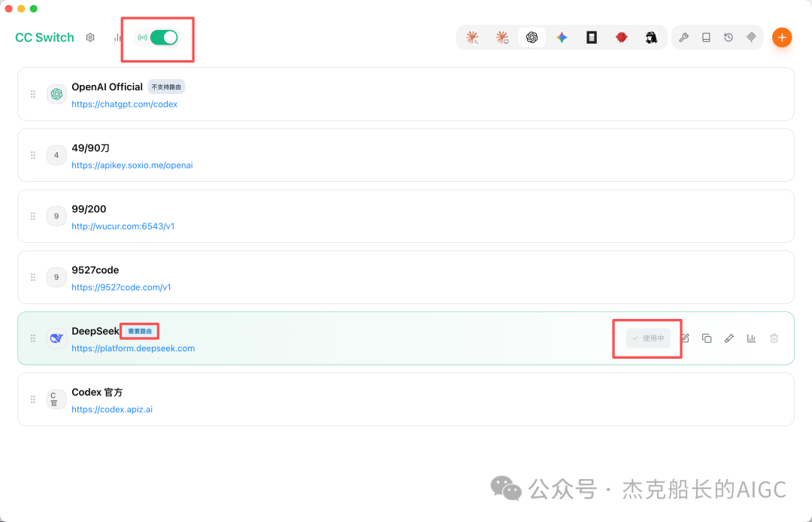Click the "9" avatar of 99/200
The image size is (812, 522).
[x=56, y=216]
